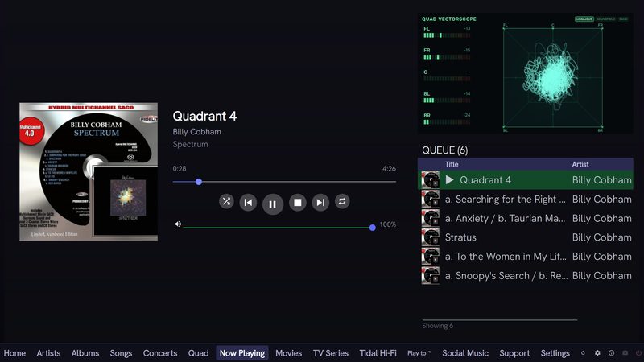The height and width of the screenshot is (362, 644).
Task: Toggle shuffle playback
Action: tap(226, 202)
